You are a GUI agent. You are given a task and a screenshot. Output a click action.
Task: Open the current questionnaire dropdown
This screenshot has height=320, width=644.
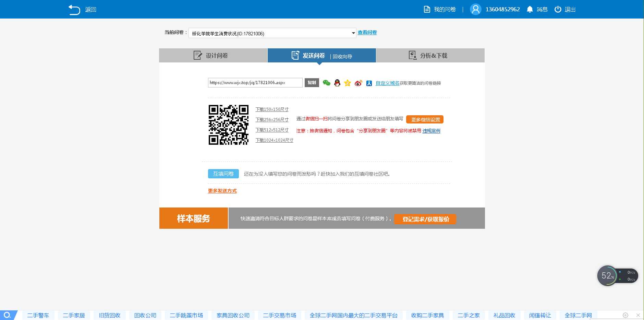(272, 33)
